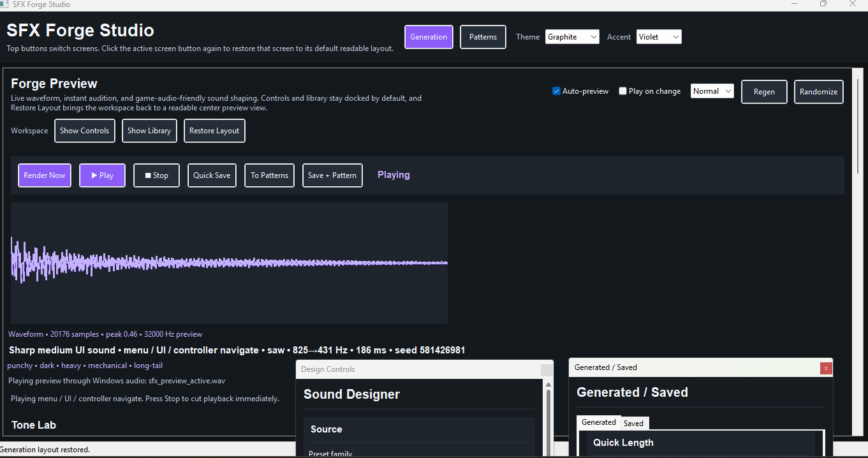Click the 'Generation layout restored.' status message
Screen dimensions: 868x458
tap(45, 450)
